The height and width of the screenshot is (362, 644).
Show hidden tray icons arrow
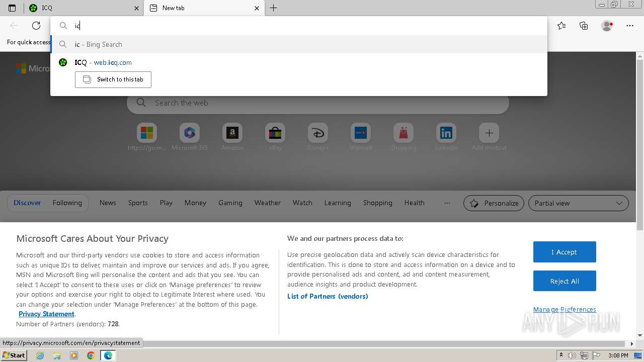click(x=561, y=355)
